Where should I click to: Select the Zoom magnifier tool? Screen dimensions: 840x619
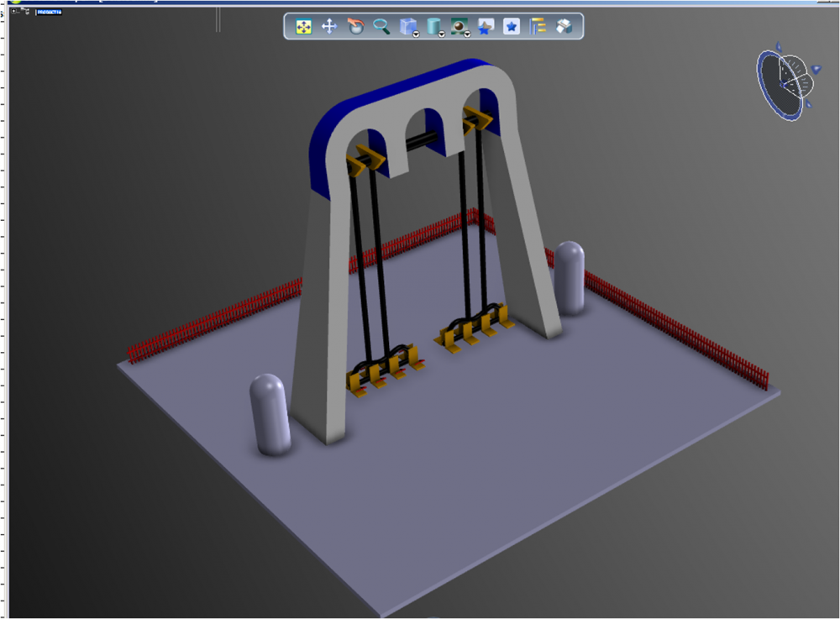click(381, 27)
